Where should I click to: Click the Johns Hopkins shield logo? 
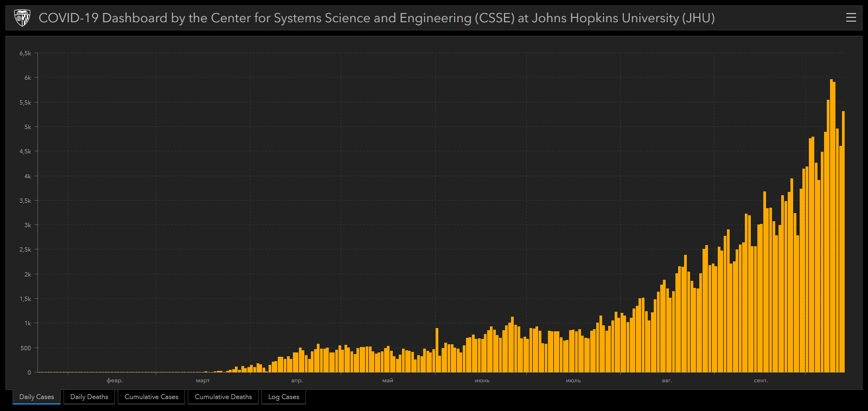click(x=22, y=18)
